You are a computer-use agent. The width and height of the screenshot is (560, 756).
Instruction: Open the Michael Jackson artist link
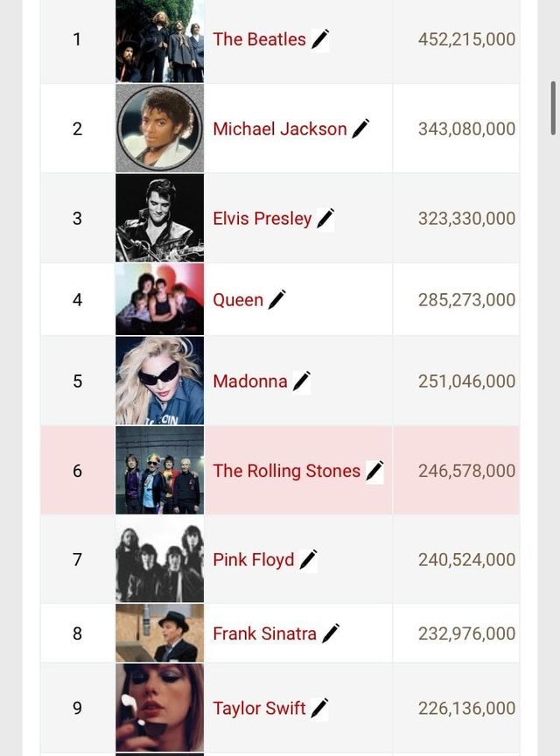279,129
